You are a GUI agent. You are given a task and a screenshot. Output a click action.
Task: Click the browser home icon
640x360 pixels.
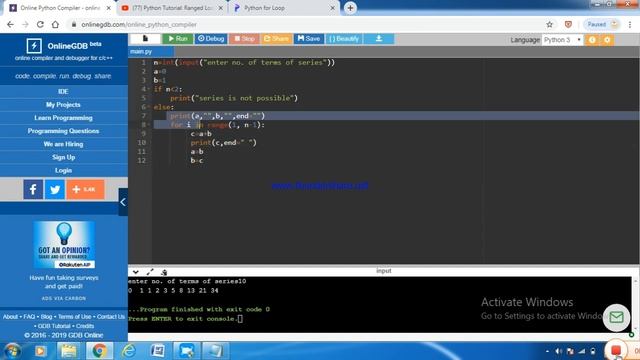[x=55, y=24]
